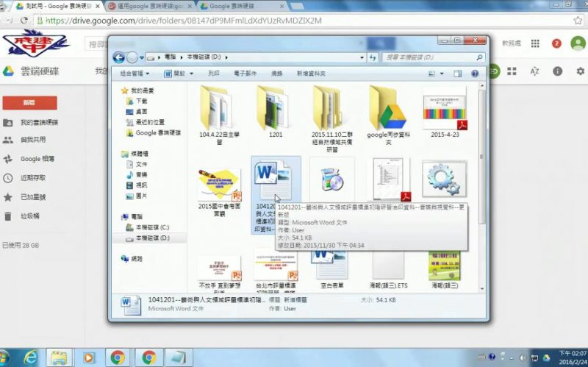588x367 pixels.
Task: Toggle the preview pane button
Action: (x=458, y=74)
